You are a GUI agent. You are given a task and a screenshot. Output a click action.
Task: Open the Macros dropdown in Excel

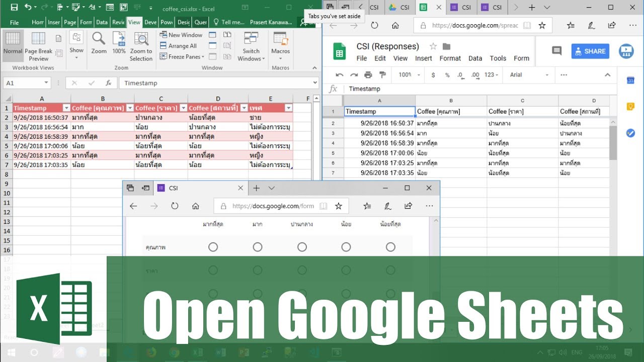[x=280, y=43]
